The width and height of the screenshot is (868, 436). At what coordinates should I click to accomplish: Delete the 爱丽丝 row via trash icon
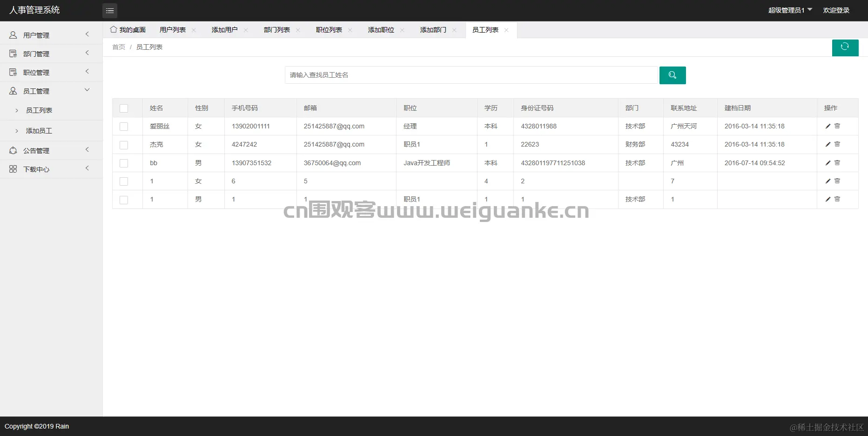[x=837, y=126]
